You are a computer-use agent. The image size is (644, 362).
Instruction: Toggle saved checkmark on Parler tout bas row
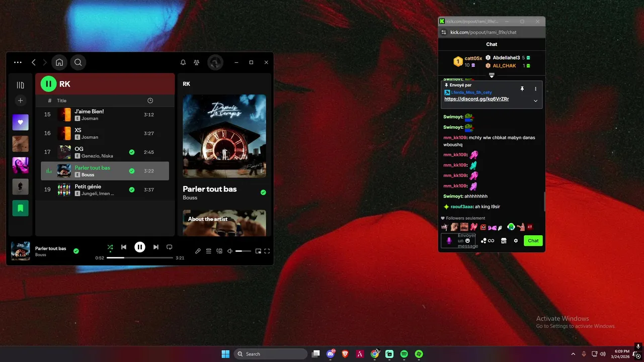coord(132,171)
